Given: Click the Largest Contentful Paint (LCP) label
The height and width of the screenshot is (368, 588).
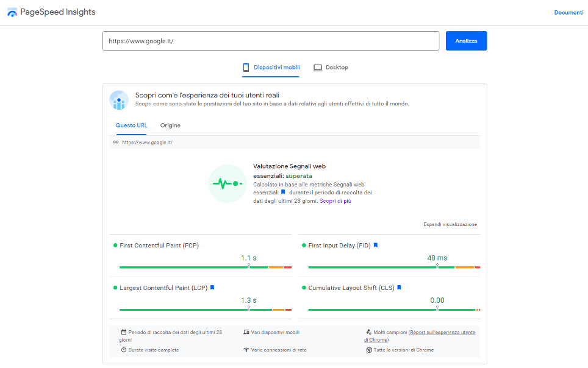Looking at the screenshot, I should pos(163,288).
